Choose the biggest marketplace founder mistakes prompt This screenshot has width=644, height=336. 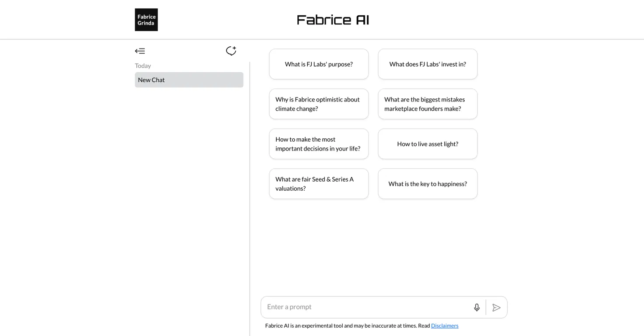pos(428,104)
